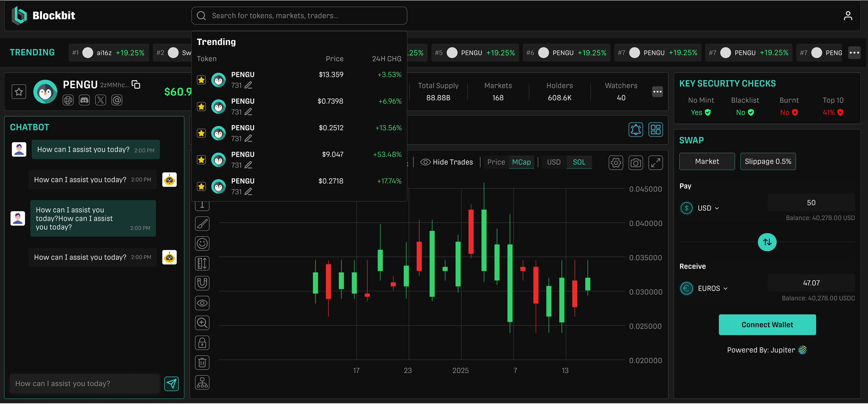The image size is (868, 404).
Task: Click the Connect Wallet button
Action: pos(767,324)
